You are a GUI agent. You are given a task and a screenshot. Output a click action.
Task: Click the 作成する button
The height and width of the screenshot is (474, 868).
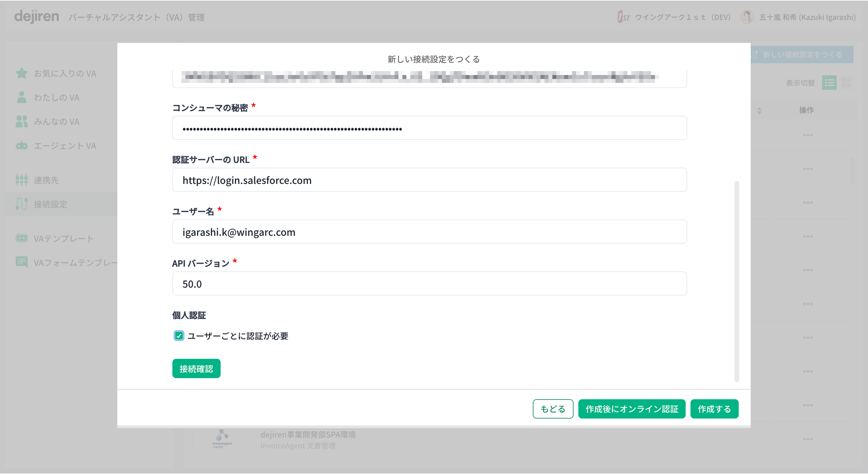point(714,409)
